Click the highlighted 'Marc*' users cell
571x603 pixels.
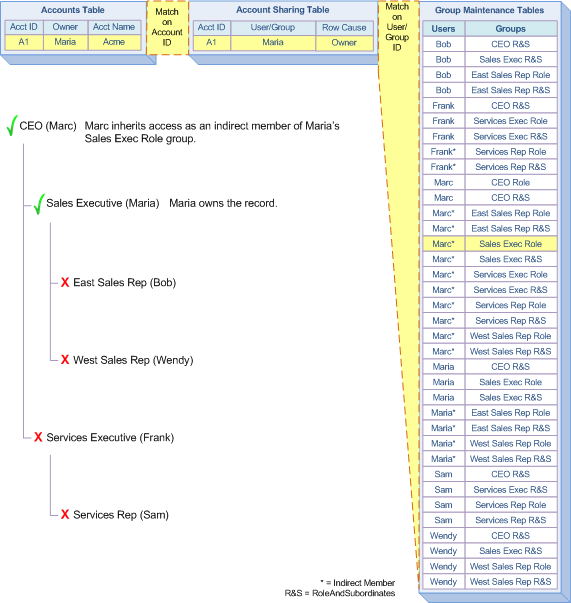[x=443, y=244]
